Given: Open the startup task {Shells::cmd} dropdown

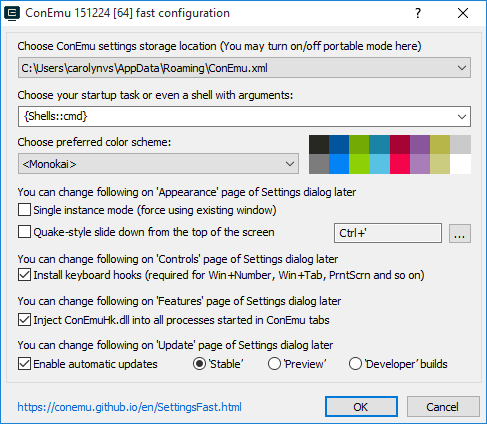Looking at the screenshot, I should 244,116.
